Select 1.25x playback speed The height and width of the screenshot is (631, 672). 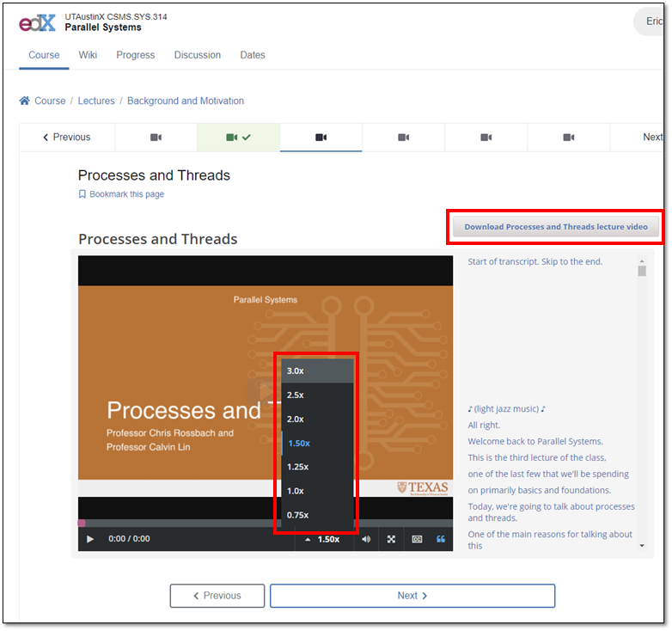[317, 467]
